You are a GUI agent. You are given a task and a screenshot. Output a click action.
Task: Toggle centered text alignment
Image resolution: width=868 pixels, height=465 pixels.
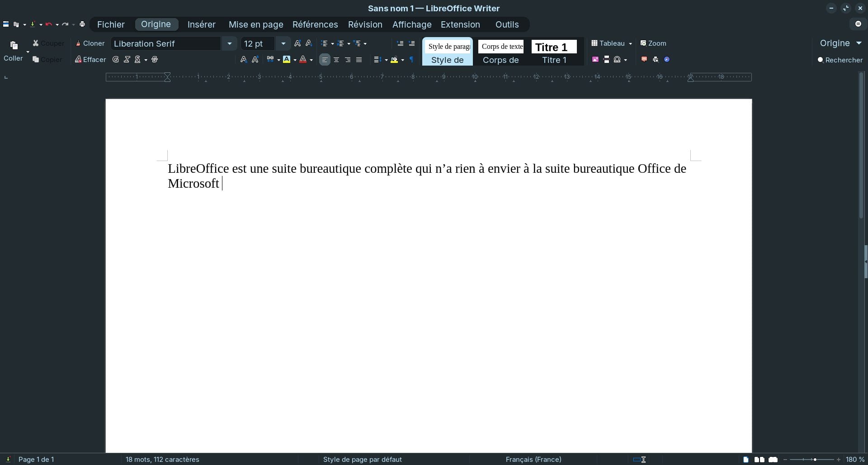pos(336,59)
